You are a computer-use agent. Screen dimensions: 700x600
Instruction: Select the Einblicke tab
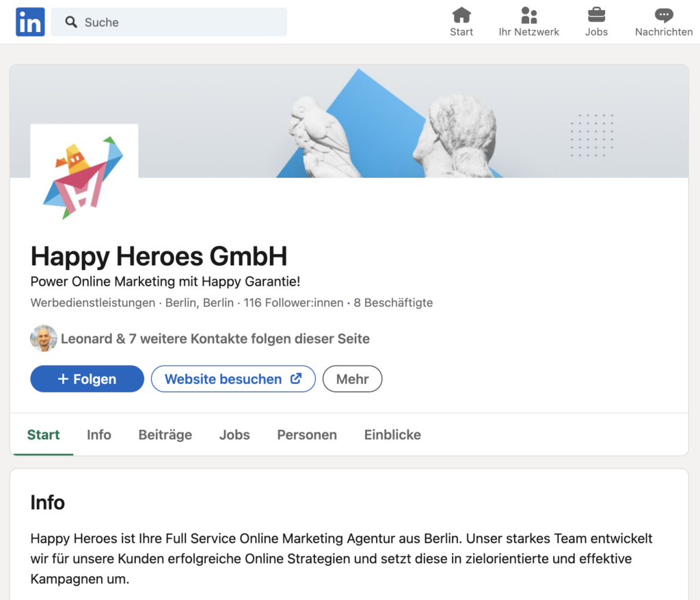tap(392, 435)
